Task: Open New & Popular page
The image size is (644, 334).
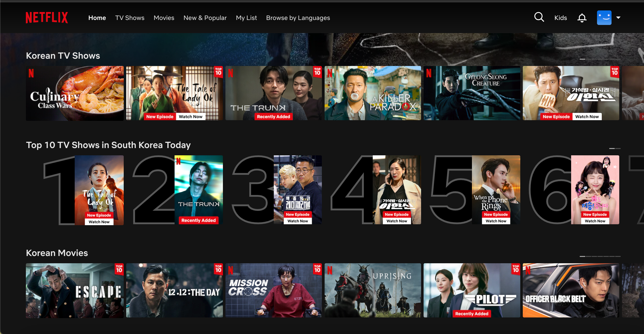Action: [x=205, y=18]
